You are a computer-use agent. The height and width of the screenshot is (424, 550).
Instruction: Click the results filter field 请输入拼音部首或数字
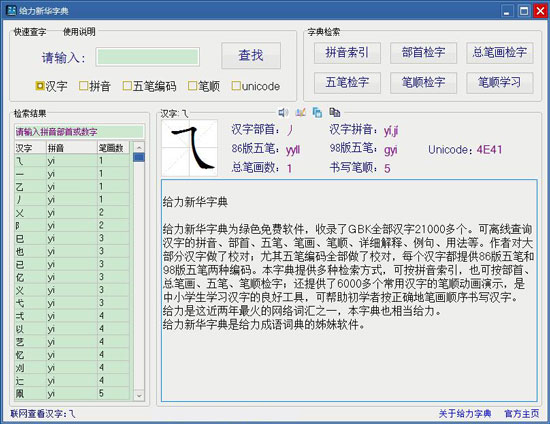click(79, 132)
